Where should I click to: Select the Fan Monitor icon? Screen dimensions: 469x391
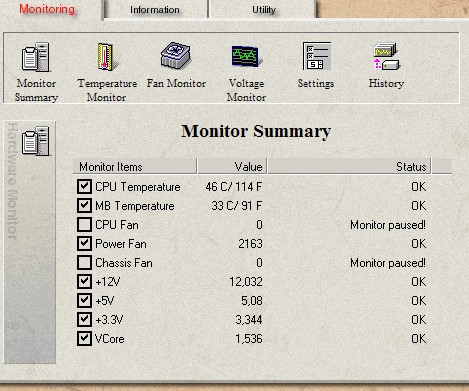[176, 55]
